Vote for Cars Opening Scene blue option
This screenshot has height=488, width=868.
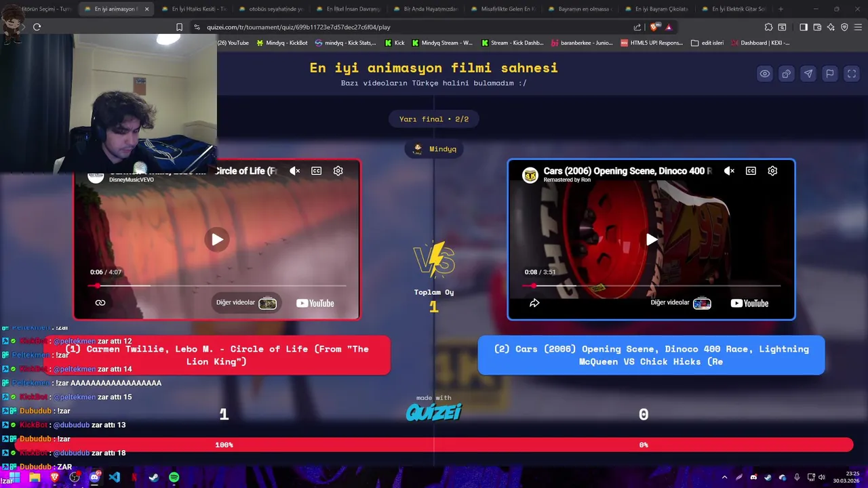coord(651,355)
